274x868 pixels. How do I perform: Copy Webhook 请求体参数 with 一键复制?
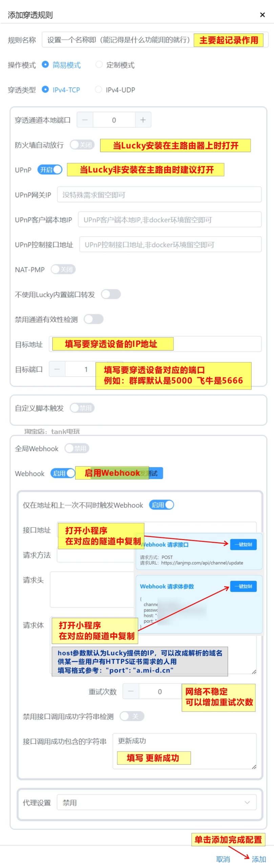243,586
